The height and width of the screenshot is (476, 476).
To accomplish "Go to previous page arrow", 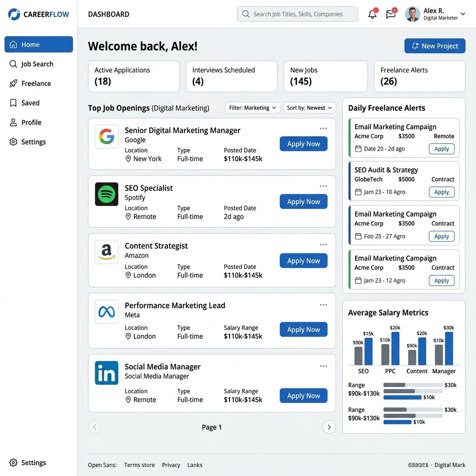I will tap(95, 427).
